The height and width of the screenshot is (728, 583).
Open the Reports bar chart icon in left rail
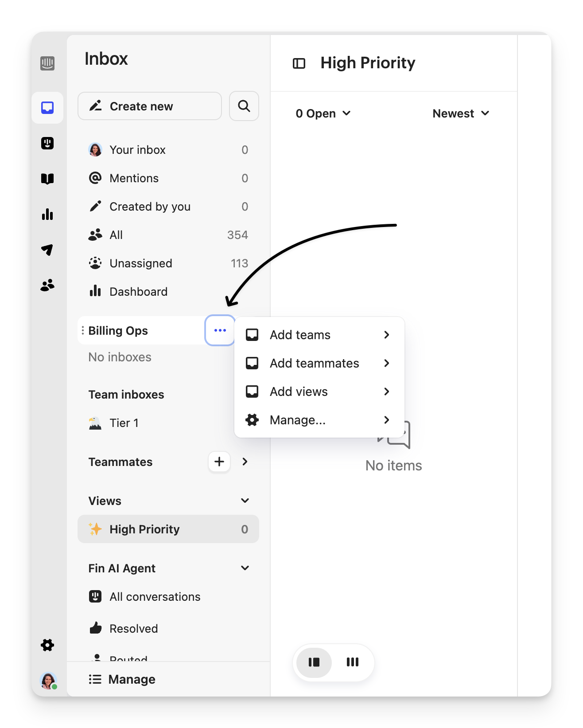click(x=47, y=215)
